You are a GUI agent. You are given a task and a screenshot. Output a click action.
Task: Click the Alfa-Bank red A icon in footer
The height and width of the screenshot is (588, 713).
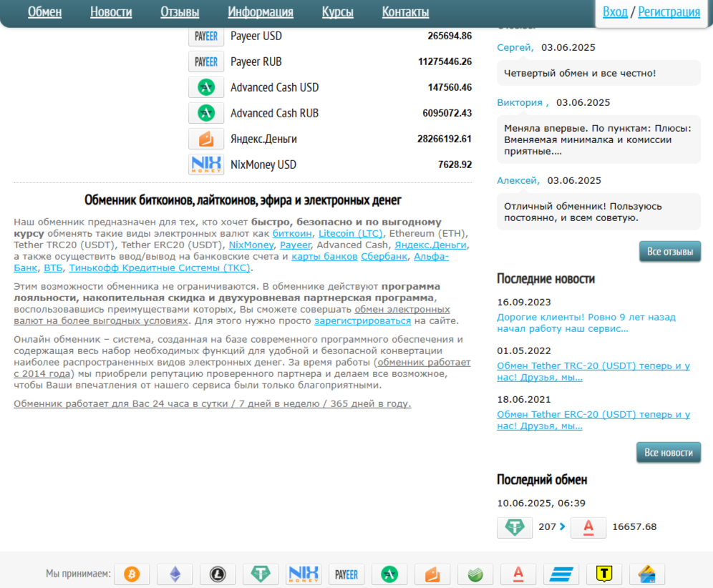(518, 574)
